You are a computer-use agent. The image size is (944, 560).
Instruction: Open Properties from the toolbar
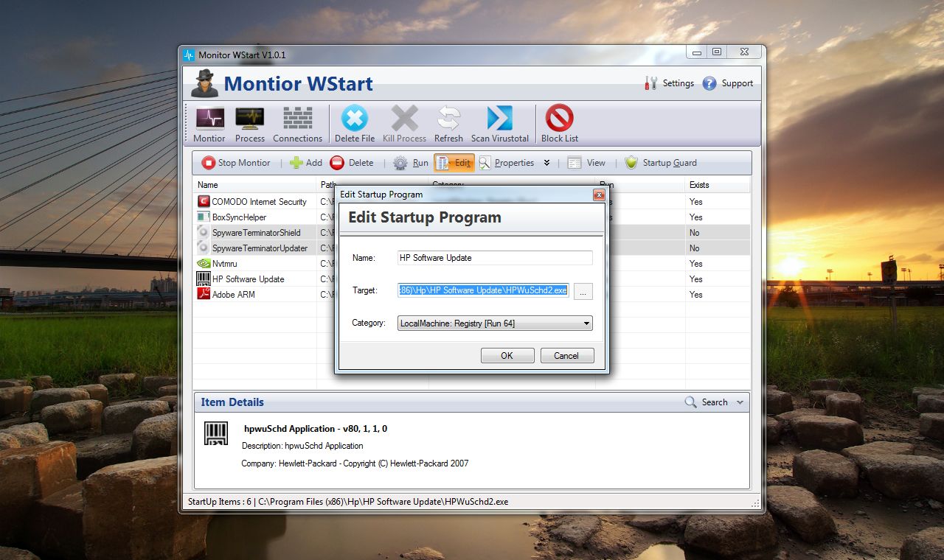(506, 163)
